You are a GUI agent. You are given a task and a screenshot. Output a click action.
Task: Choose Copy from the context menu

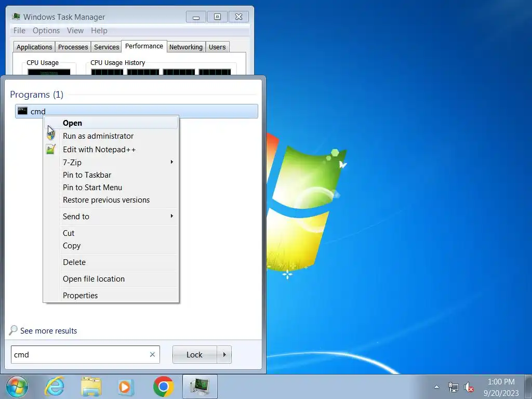111,245
